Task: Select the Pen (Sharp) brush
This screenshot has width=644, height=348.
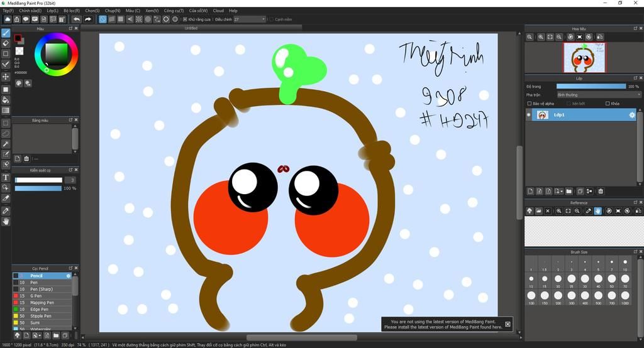Action: point(42,290)
